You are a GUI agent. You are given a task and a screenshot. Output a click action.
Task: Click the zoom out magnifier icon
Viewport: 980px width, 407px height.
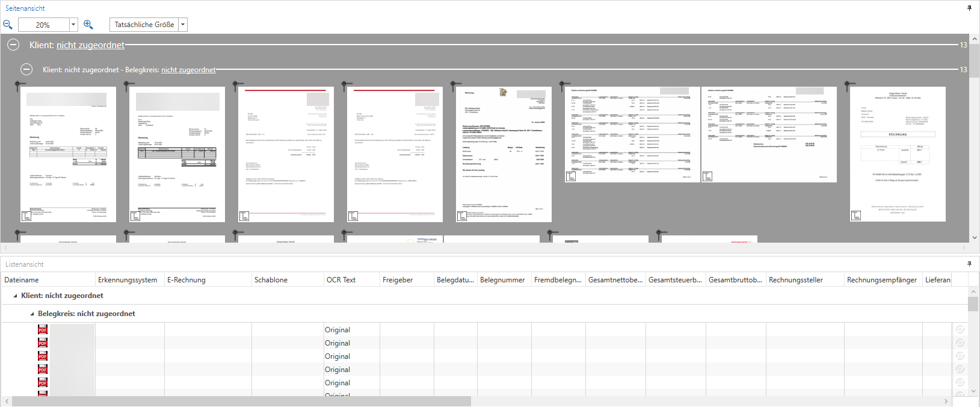click(8, 25)
